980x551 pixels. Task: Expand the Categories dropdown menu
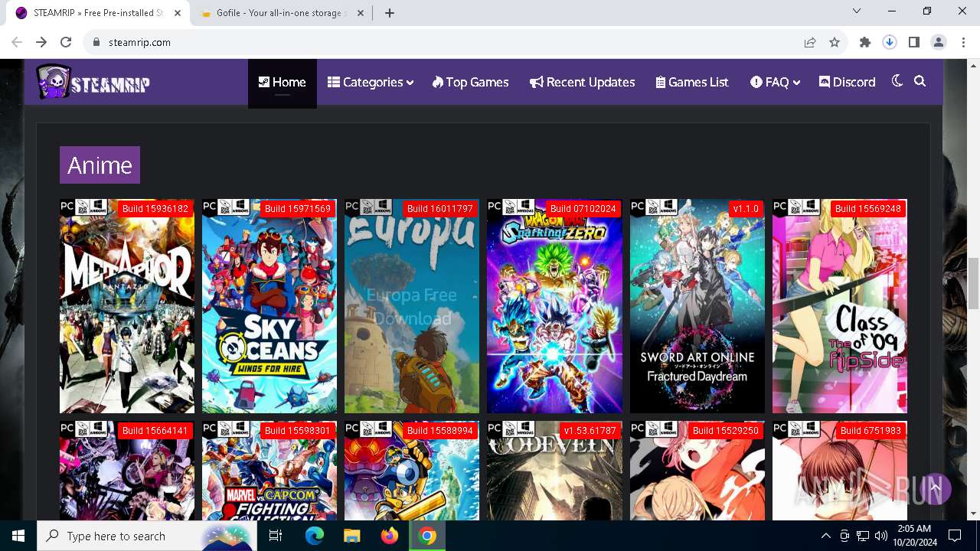371,82
